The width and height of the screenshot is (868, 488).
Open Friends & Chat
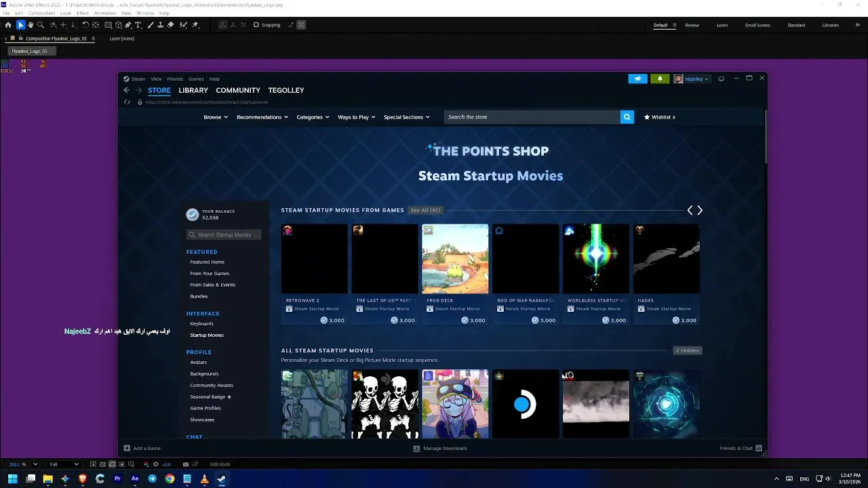[741, 448]
